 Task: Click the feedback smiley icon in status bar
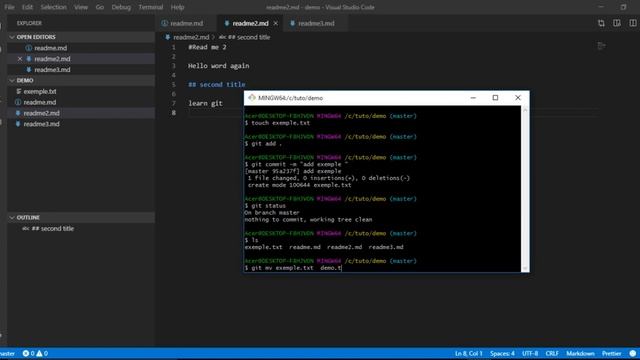(x=633, y=353)
